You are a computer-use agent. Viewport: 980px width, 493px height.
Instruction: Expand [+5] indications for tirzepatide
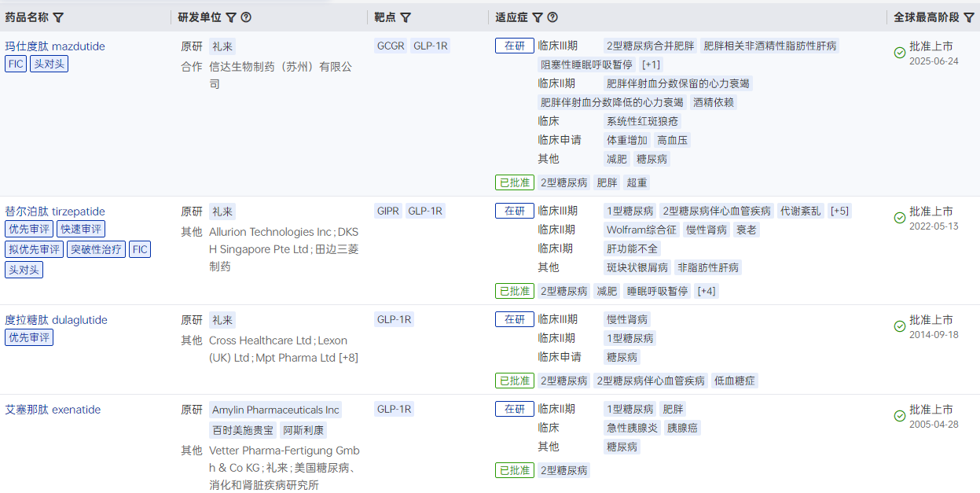(839, 211)
